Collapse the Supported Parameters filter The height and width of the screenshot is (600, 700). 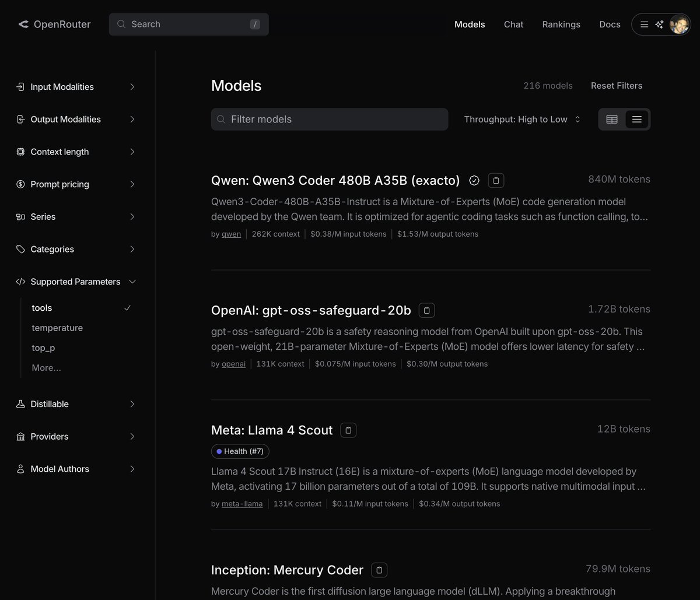tap(132, 282)
